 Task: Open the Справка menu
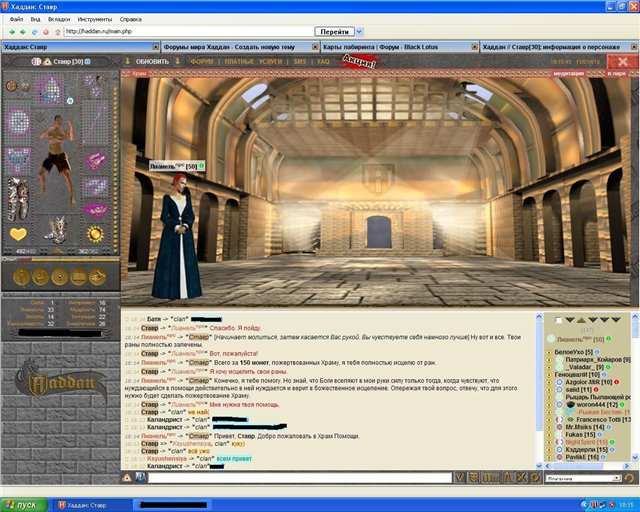[x=131, y=19]
